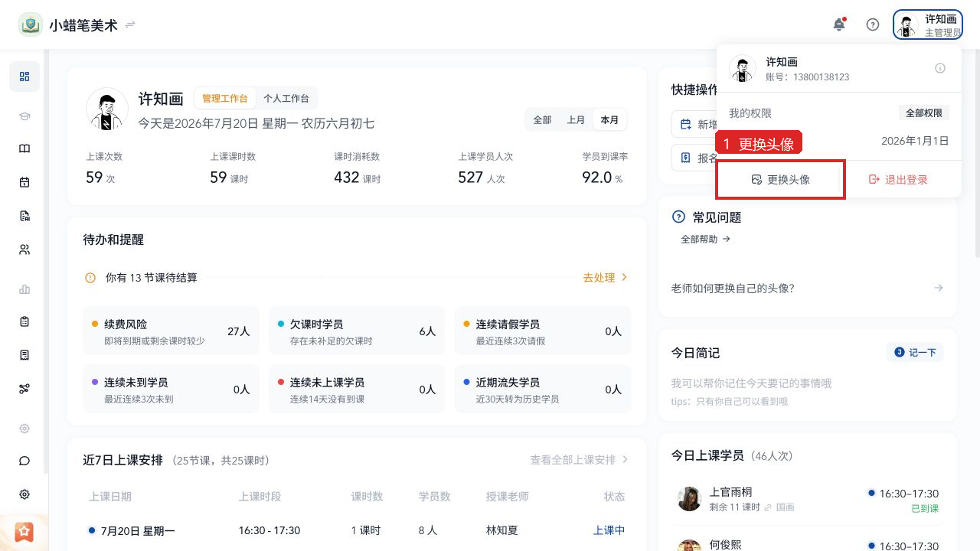Click the 今日简记 note input area
Viewport: 980px width, 551px height.
[807, 391]
